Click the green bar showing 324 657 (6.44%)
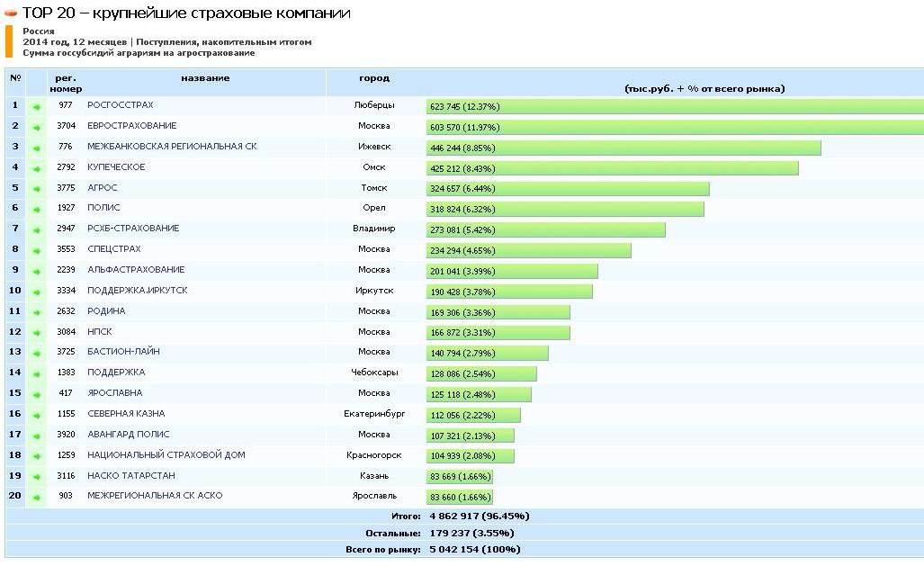This screenshot has height=566, width=924. [x=567, y=189]
